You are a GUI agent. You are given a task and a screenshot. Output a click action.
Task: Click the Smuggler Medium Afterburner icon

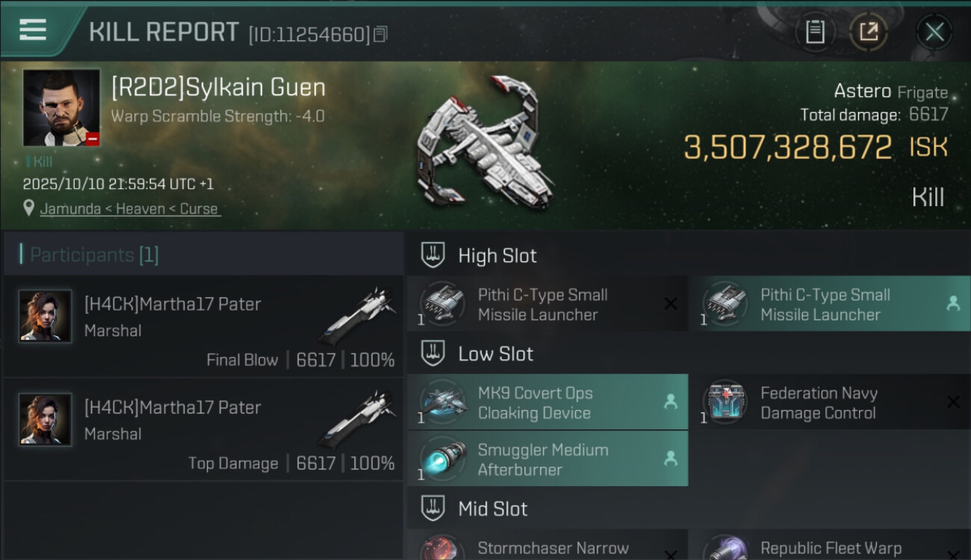(x=443, y=459)
